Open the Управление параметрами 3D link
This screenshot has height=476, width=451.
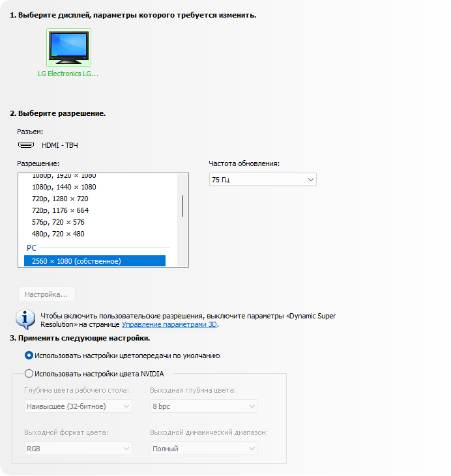tap(169, 324)
